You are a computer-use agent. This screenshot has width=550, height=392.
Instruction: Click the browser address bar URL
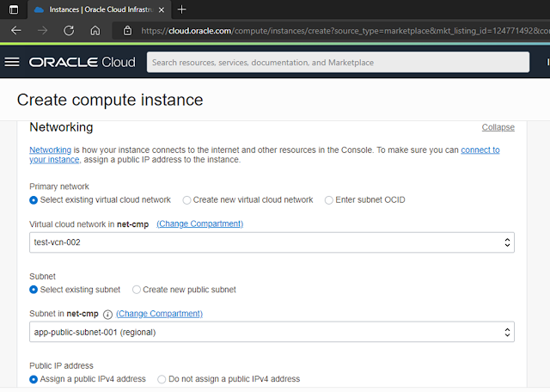pos(344,31)
